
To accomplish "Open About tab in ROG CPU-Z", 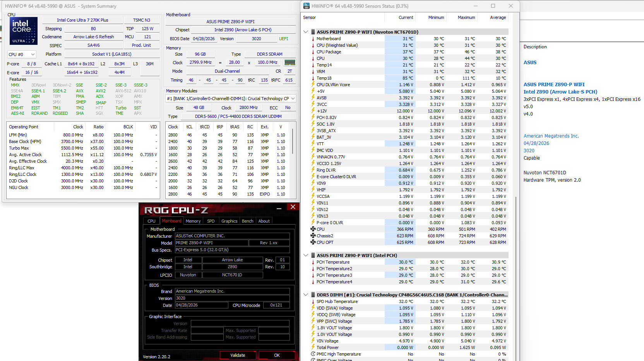I will click(264, 221).
